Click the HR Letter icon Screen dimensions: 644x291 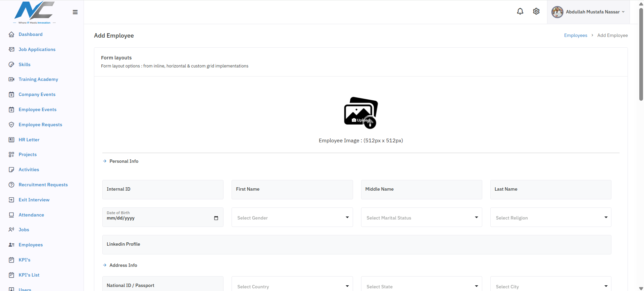coord(11,140)
